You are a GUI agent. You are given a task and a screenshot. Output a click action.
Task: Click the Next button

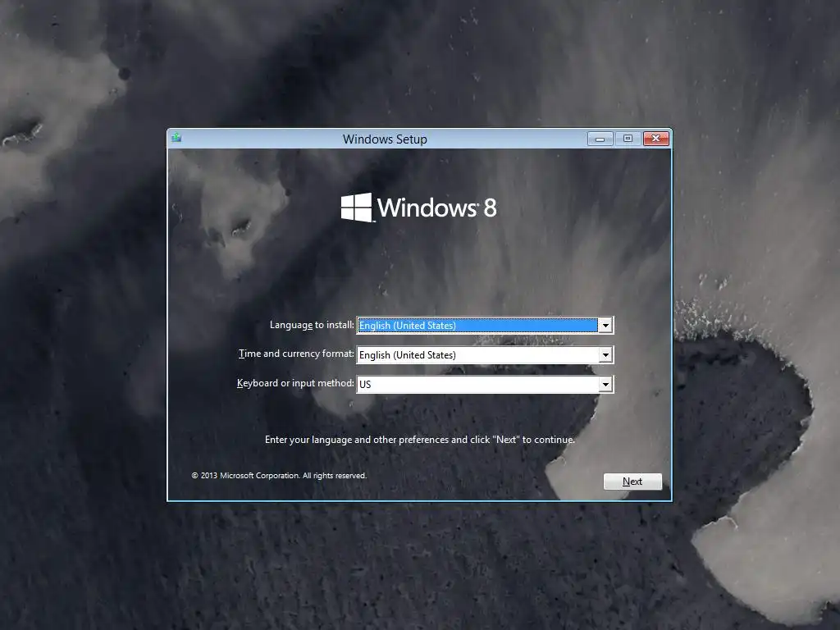tap(632, 481)
